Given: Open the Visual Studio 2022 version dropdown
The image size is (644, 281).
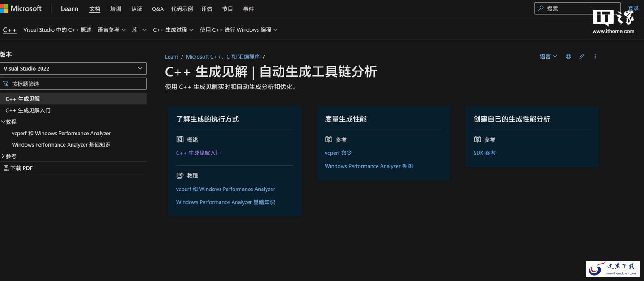Looking at the screenshot, I should click(73, 68).
